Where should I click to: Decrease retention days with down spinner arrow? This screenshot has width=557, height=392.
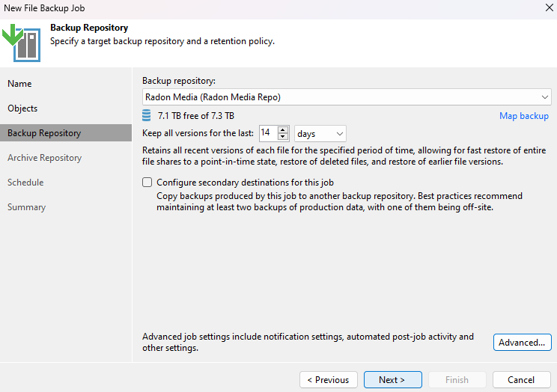tap(283, 137)
